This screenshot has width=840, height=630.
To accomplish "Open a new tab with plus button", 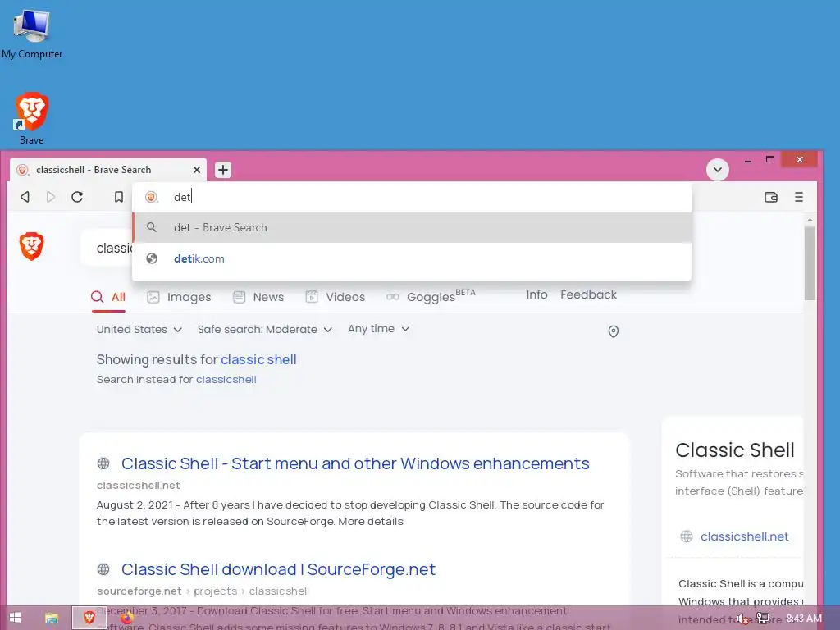I will [223, 170].
